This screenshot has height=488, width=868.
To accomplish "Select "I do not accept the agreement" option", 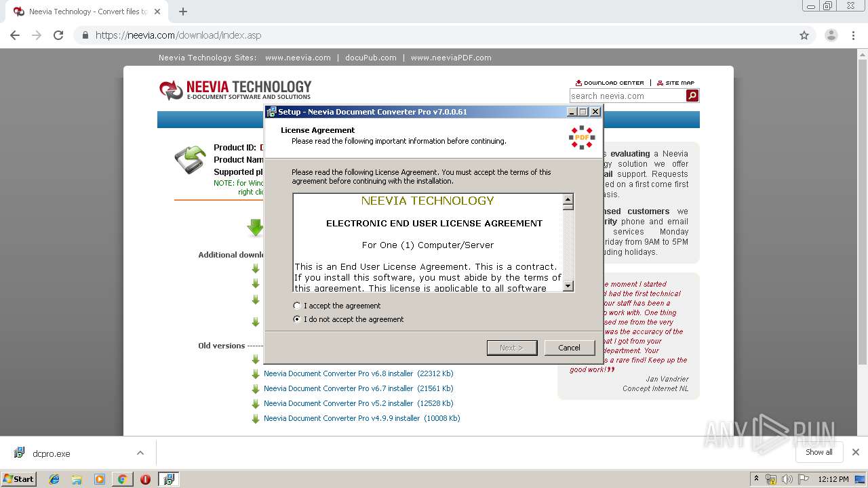I will (297, 319).
